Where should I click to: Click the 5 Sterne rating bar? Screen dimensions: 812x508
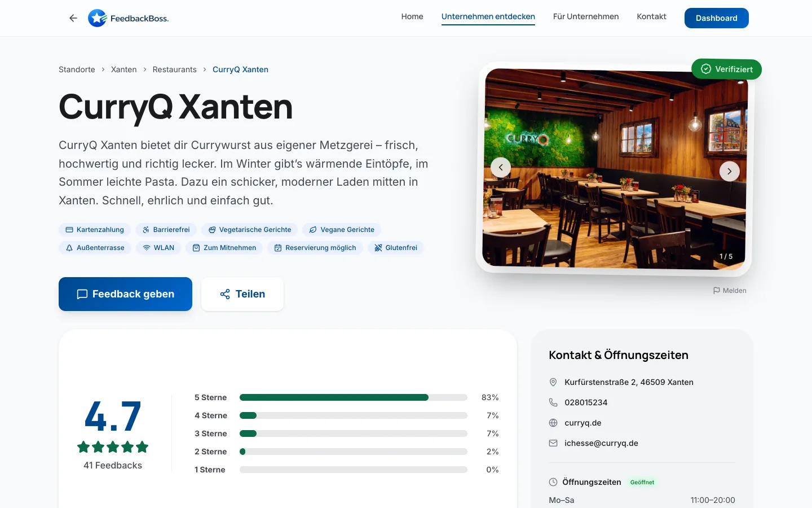click(x=354, y=397)
